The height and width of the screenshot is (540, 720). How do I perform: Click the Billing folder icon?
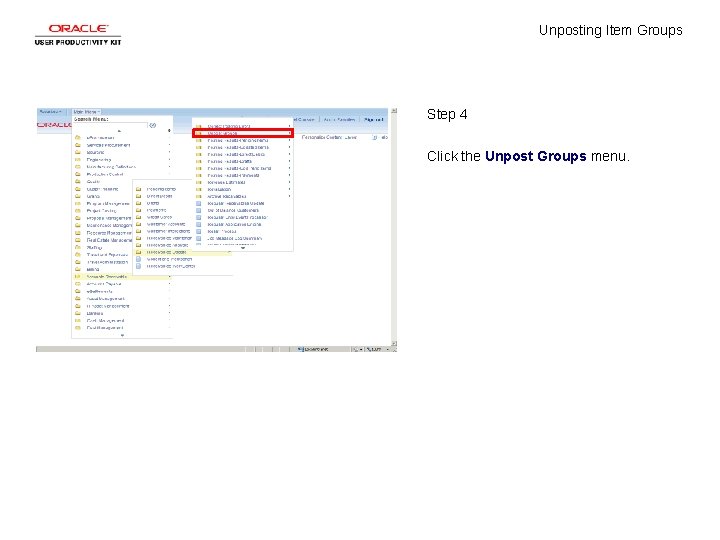[x=78, y=269]
